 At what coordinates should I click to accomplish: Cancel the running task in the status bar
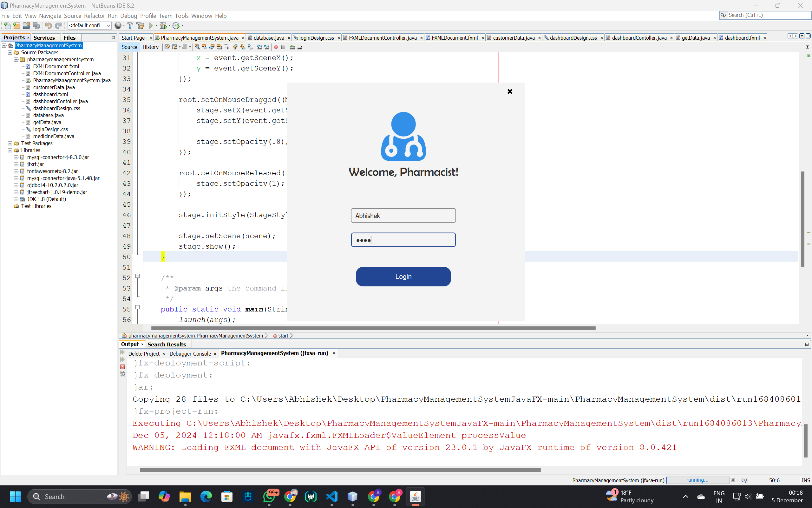click(733, 480)
